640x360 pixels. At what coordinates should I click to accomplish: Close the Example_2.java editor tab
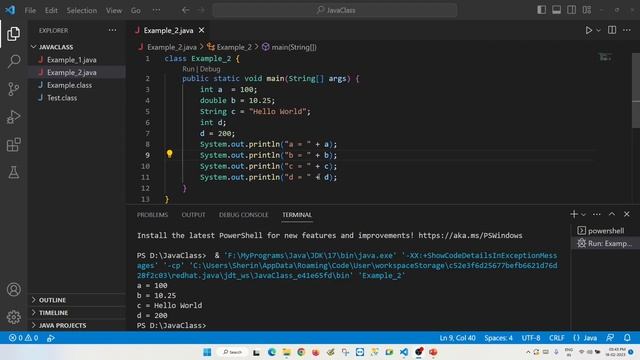(202, 30)
